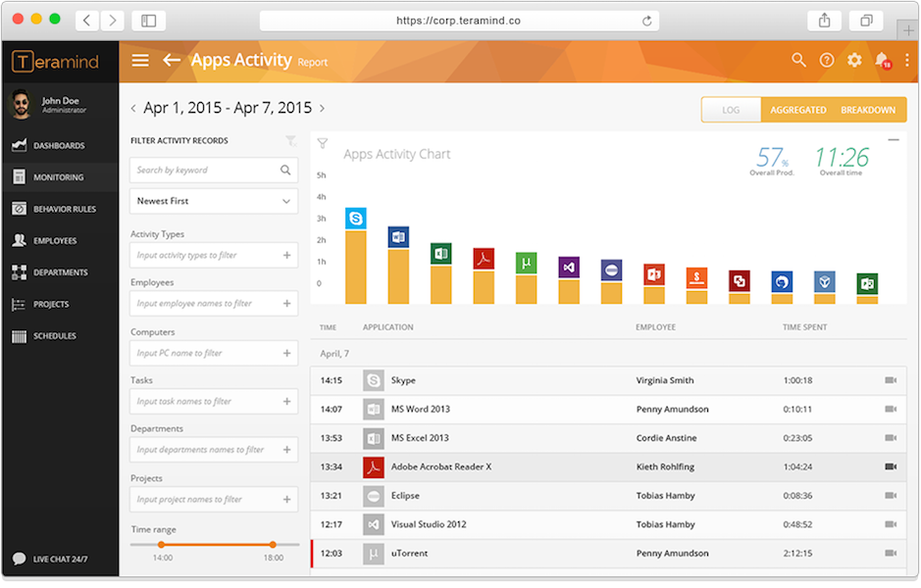
Task: Click the Input employee names field
Action: (214, 304)
